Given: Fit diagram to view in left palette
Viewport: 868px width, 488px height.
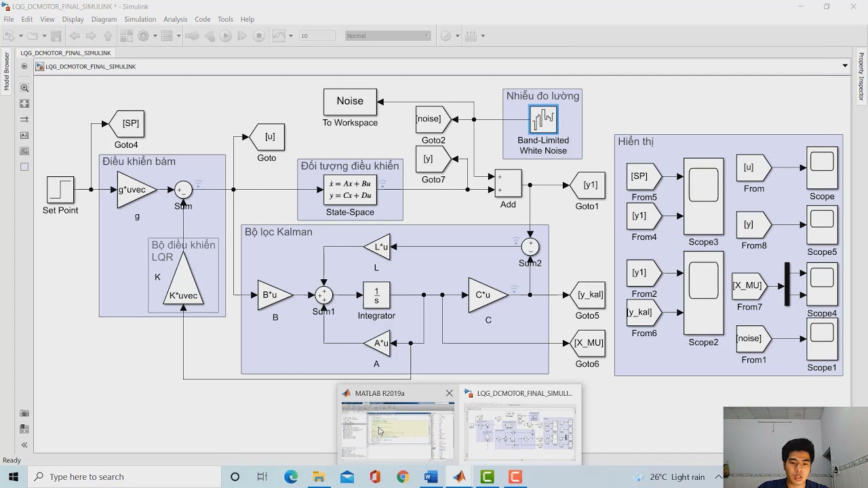Looking at the screenshot, I should tap(24, 104).
